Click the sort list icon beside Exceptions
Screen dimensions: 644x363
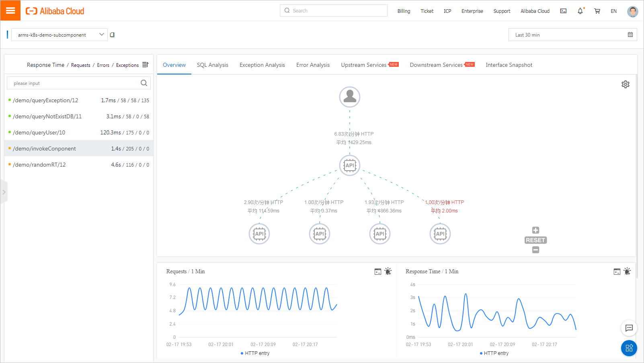click(x=145, y=65)
